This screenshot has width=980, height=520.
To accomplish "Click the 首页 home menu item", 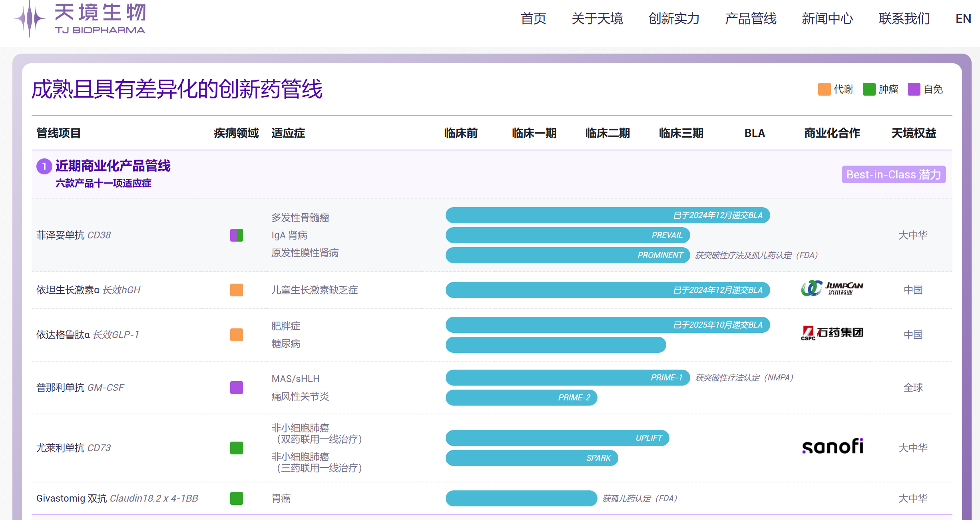I will (x=533, y=19).
